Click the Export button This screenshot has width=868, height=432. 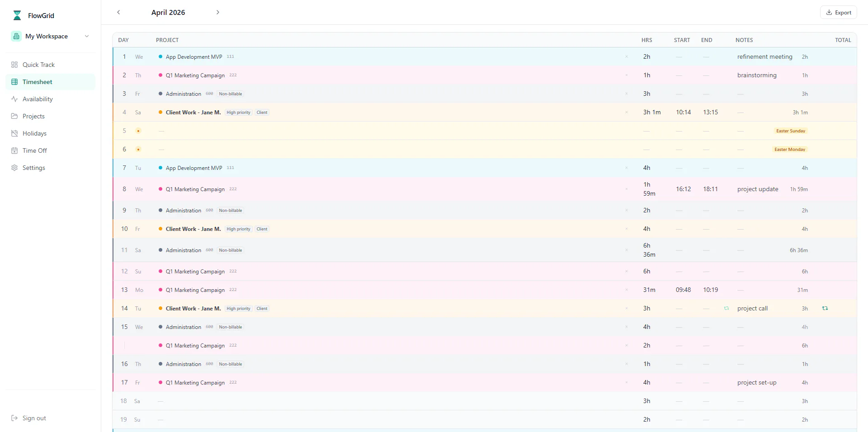click(x=839, y=13)
